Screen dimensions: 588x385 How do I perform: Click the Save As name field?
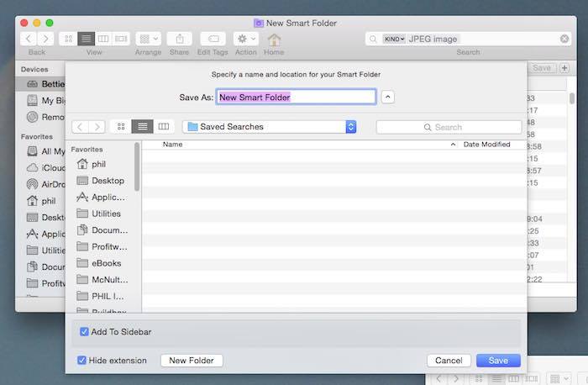pos(296,98)
